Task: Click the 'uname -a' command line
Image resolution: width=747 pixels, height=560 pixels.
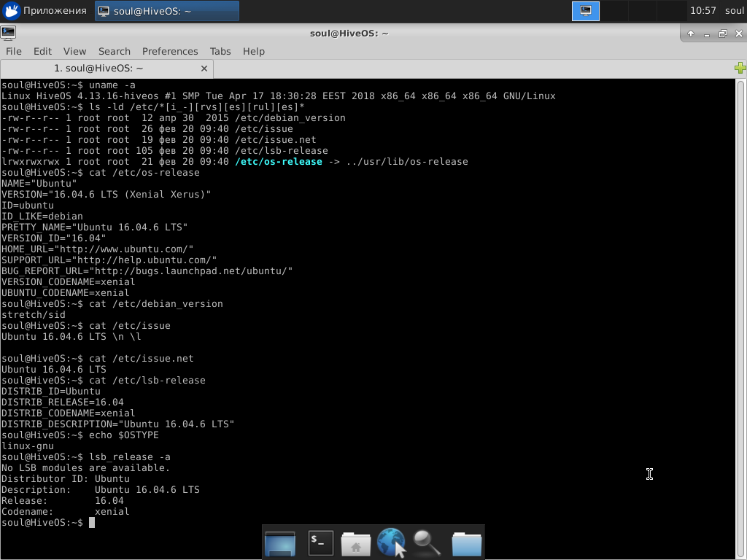Action: click(68, 85)
